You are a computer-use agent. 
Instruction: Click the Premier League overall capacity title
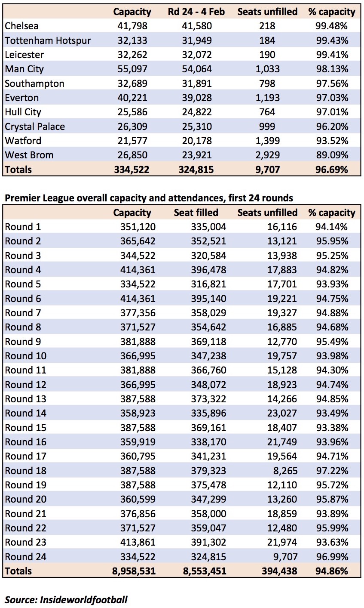(149, 198)
